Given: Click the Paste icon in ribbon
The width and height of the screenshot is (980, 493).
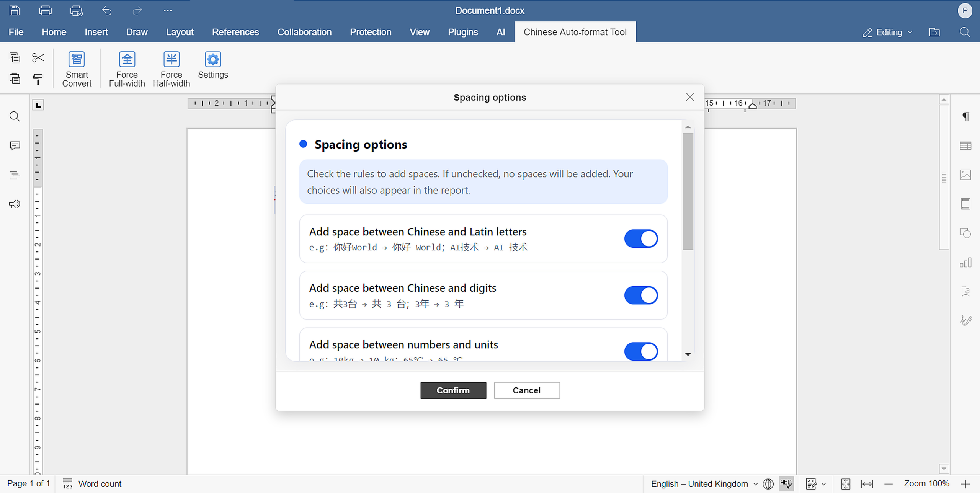Looking at the screenshot, I should (x=15, y=79).
